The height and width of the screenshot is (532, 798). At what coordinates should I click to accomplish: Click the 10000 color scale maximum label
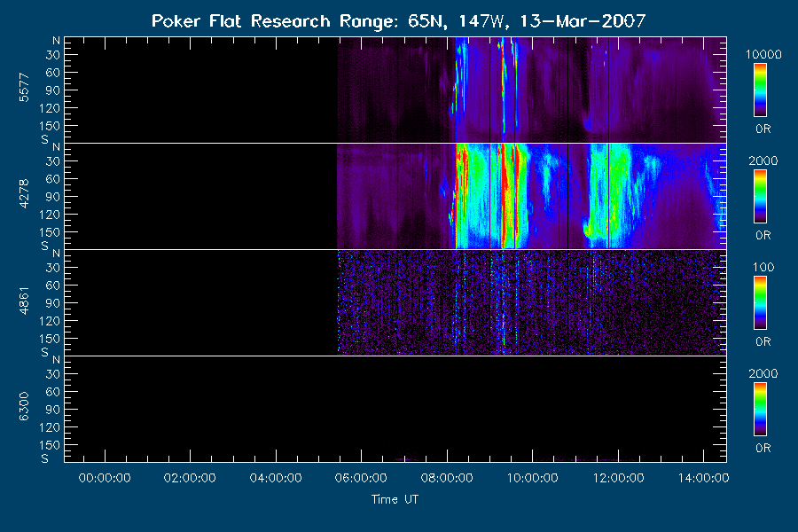(763, 54)
